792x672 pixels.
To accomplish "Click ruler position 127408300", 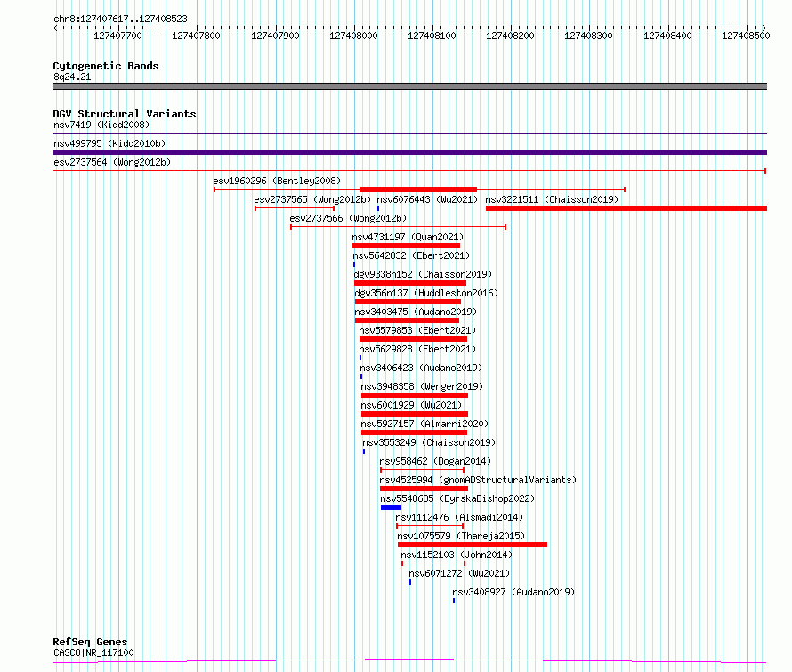I will 588,36.
